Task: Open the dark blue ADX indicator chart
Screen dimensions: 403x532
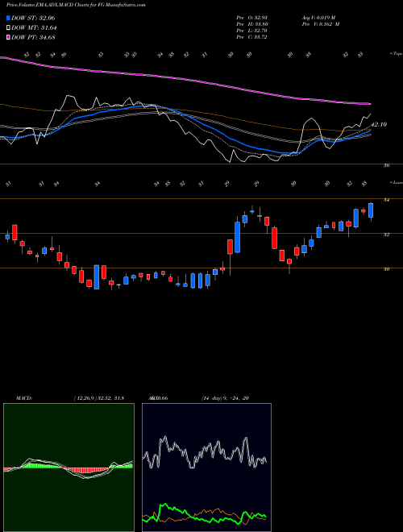Action: pos(206,468)
